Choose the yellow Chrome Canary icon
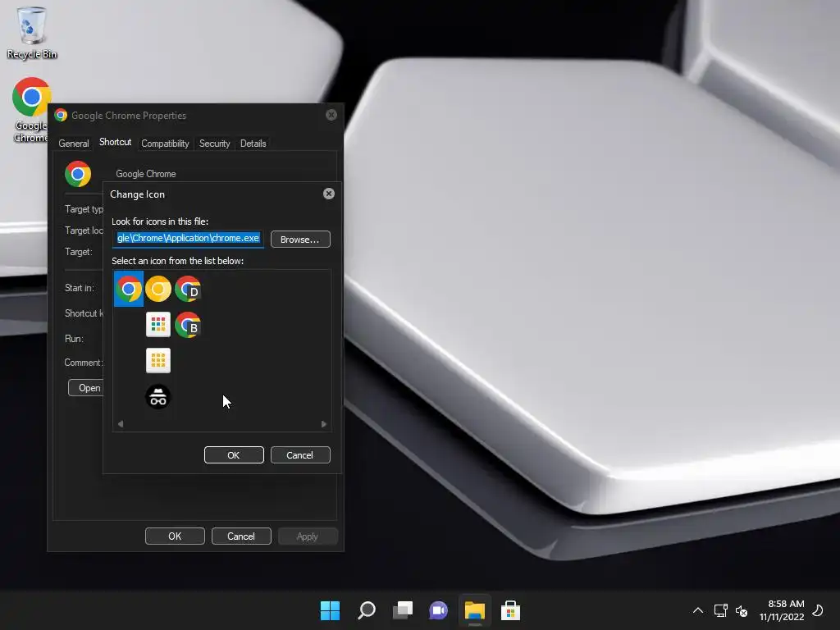 tap(158, 289)
